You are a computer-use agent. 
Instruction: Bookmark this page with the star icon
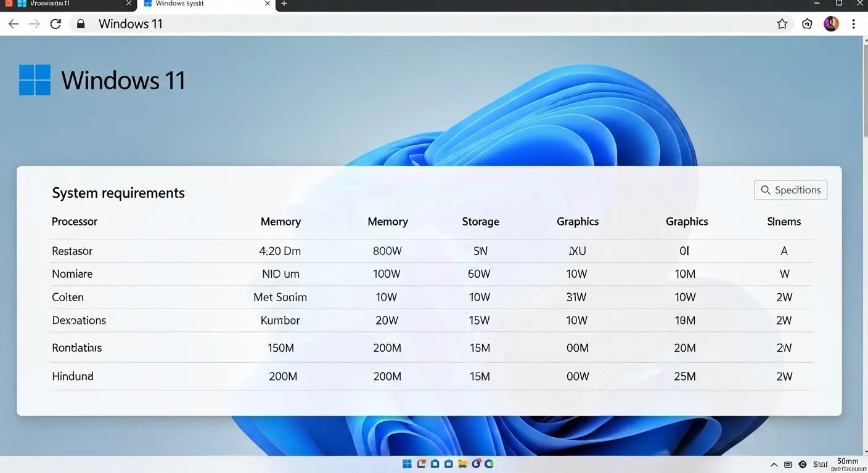coord(782,24)
